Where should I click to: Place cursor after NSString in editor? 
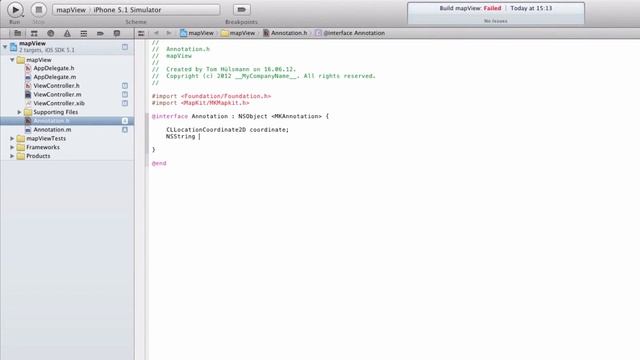tap(198, 136)
